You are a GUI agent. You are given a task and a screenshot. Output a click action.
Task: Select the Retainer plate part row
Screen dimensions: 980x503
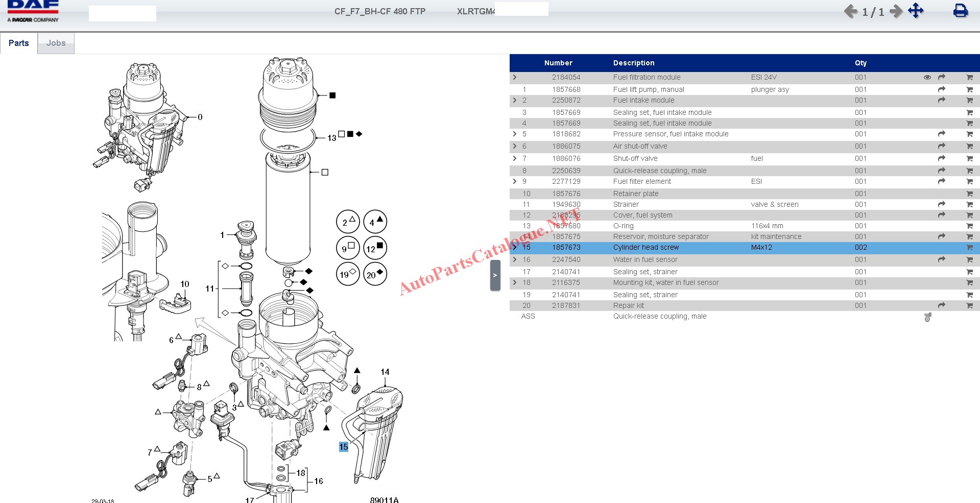[x=636, y=194]
